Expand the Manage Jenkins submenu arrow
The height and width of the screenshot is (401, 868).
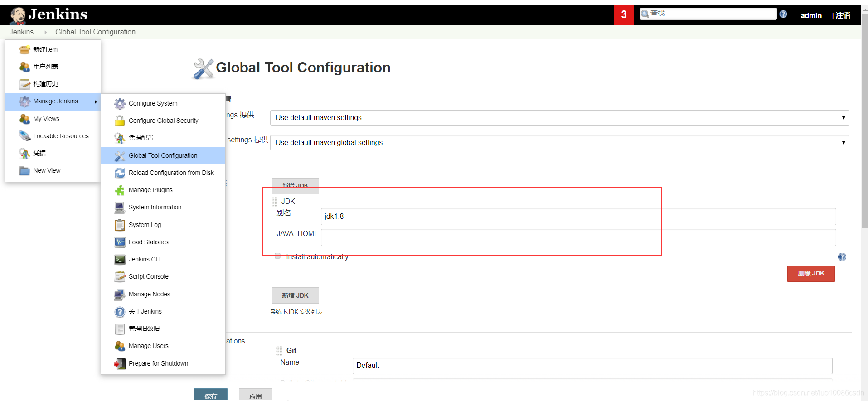(96, 101)
